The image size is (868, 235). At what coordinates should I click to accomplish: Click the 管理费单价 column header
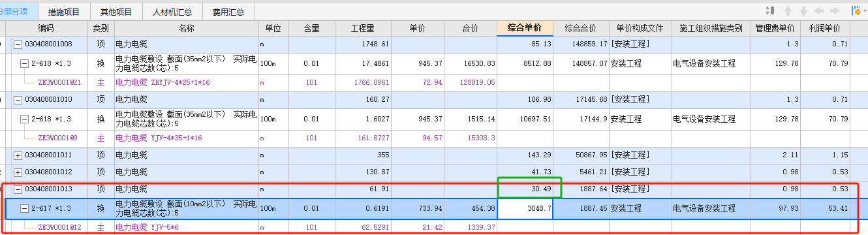pyautogui.click(x=775, y=29)
